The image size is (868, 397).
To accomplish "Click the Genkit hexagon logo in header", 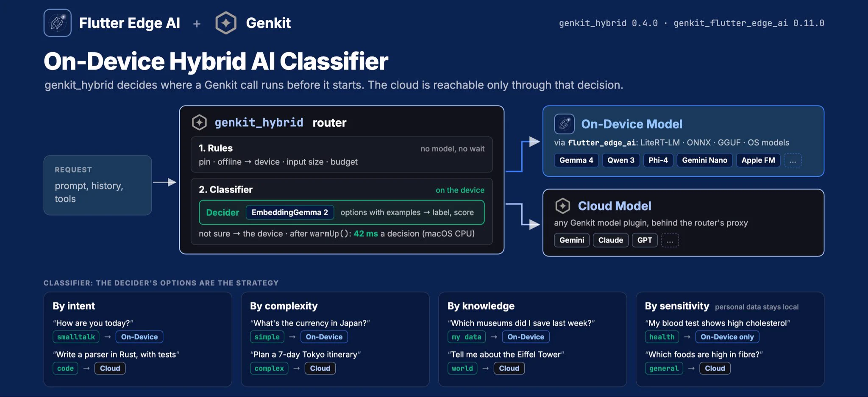I will click(x=226, y=23).
